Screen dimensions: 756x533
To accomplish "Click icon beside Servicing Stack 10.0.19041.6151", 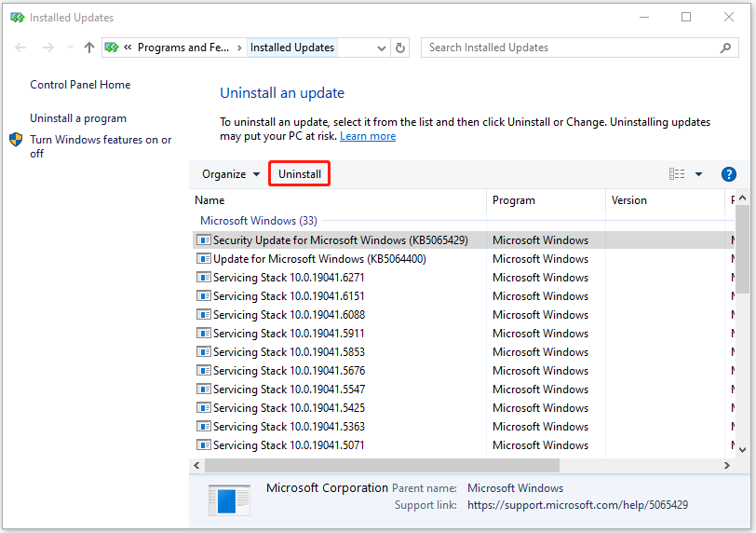I will [x=204, y=295].
